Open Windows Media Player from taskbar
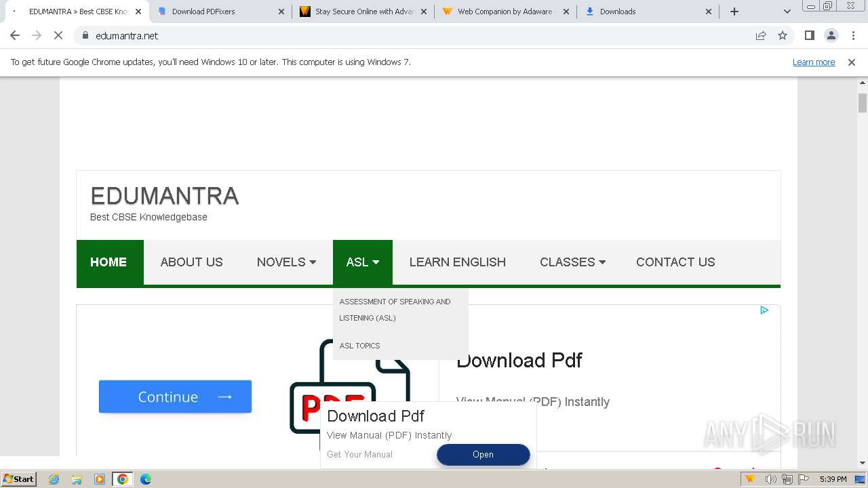 100,479
